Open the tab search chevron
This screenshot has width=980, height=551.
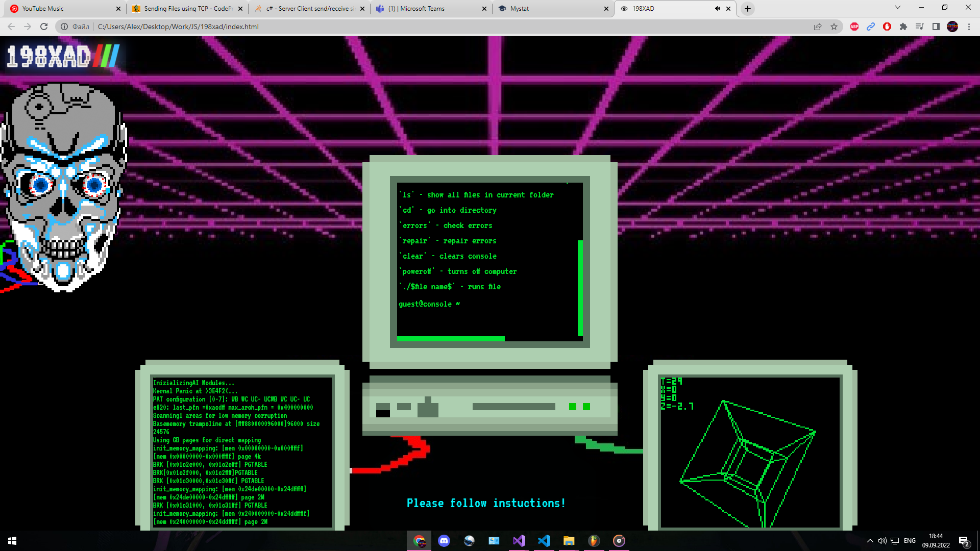click(x=897, y=7)
